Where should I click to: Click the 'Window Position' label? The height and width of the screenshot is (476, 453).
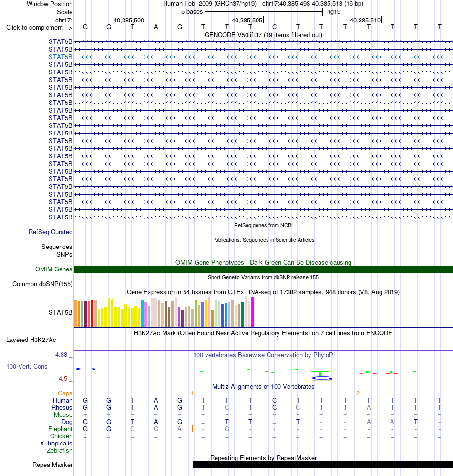click(x=50, y=4)
